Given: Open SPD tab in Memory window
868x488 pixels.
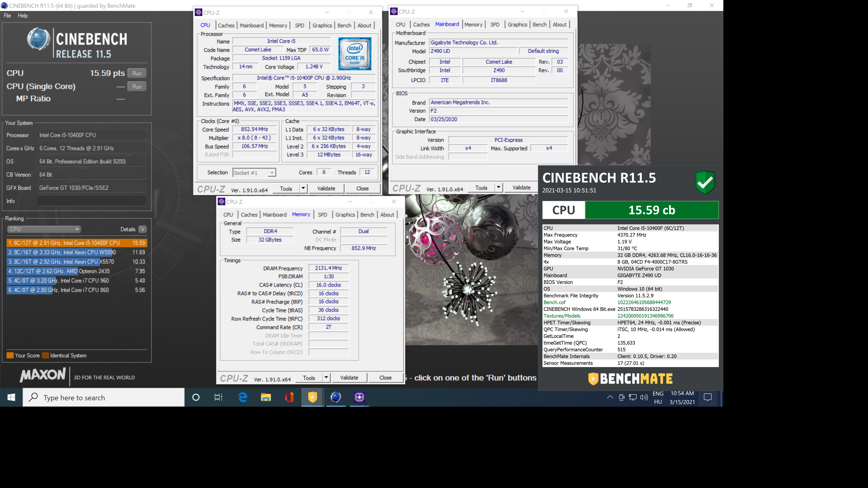Looking at the screenshot, I should pyautogui.click(x=322, y=214).
